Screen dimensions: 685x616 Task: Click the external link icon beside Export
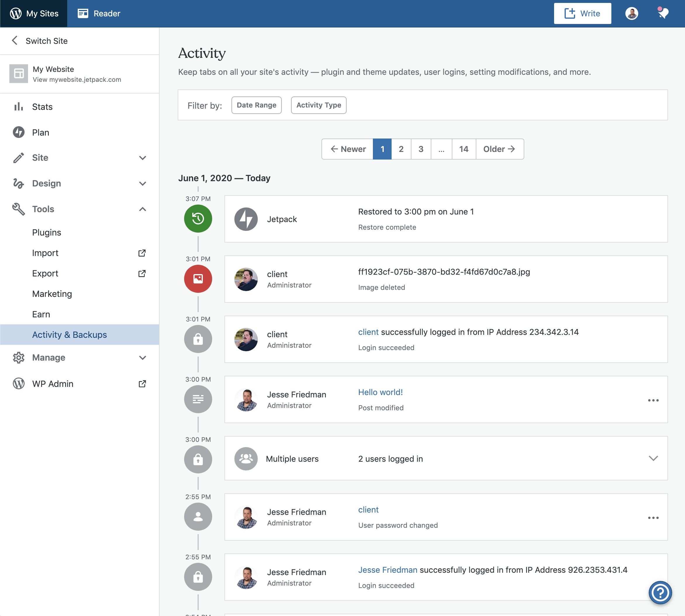click(x=142, y=274)
